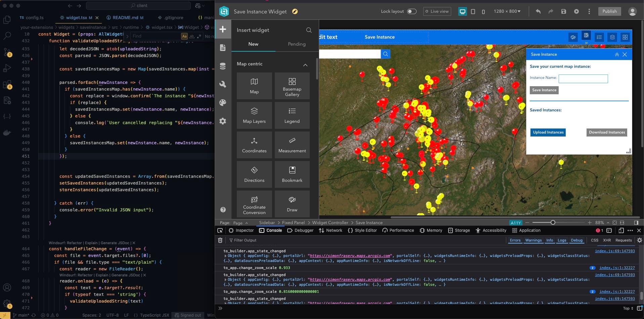
Task: Select large screen desktop device icon
Action: 462,11
